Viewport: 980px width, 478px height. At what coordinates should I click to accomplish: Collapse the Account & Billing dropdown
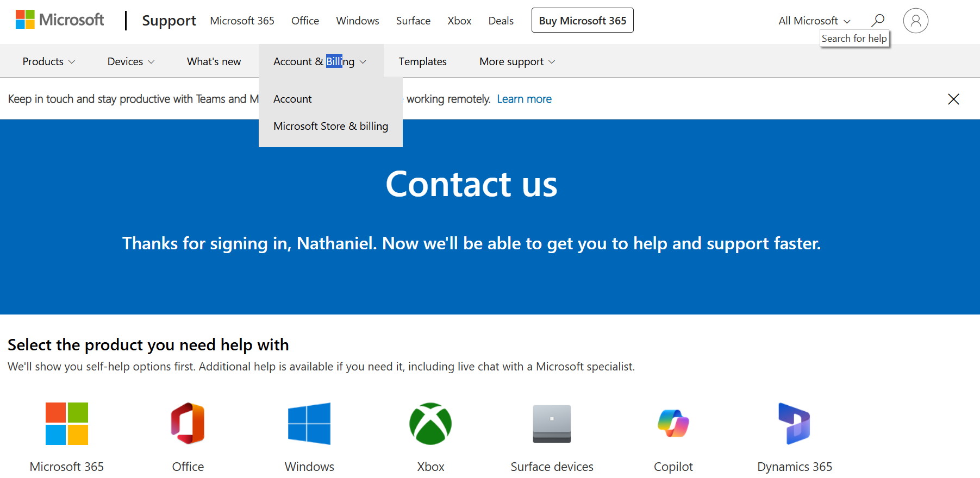click(x=320, y=61)
